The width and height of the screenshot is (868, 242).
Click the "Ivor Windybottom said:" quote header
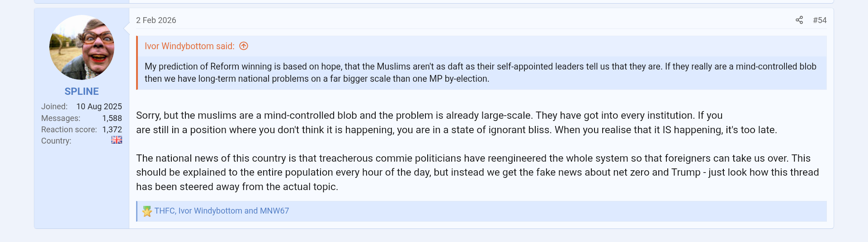tap(189, 46)
